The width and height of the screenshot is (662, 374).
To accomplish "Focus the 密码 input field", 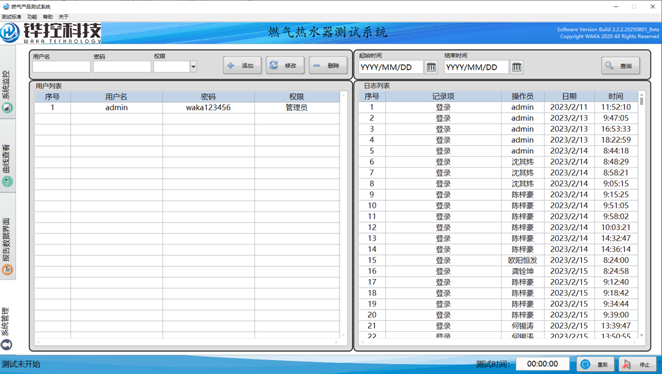I will (122, 67).
